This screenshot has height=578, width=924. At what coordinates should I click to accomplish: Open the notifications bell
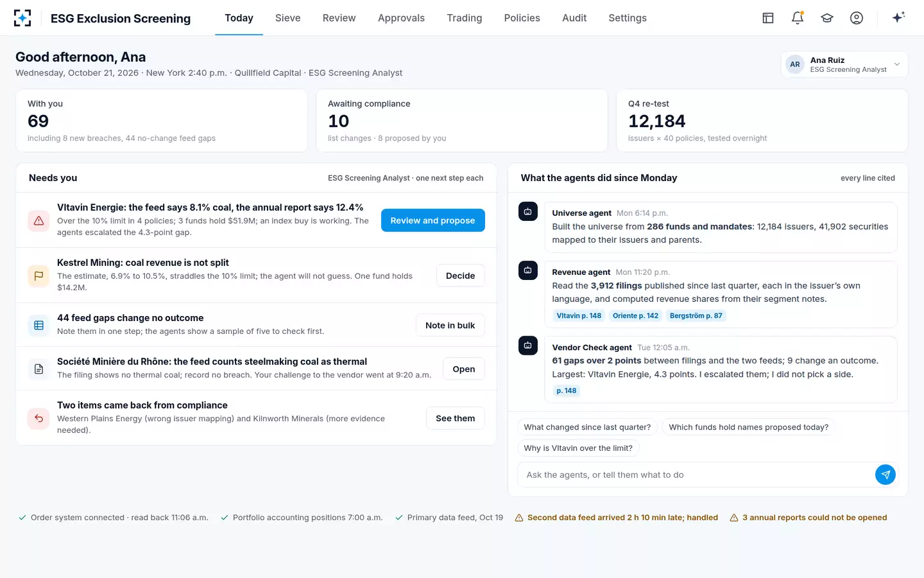click(x=798, y=18)
